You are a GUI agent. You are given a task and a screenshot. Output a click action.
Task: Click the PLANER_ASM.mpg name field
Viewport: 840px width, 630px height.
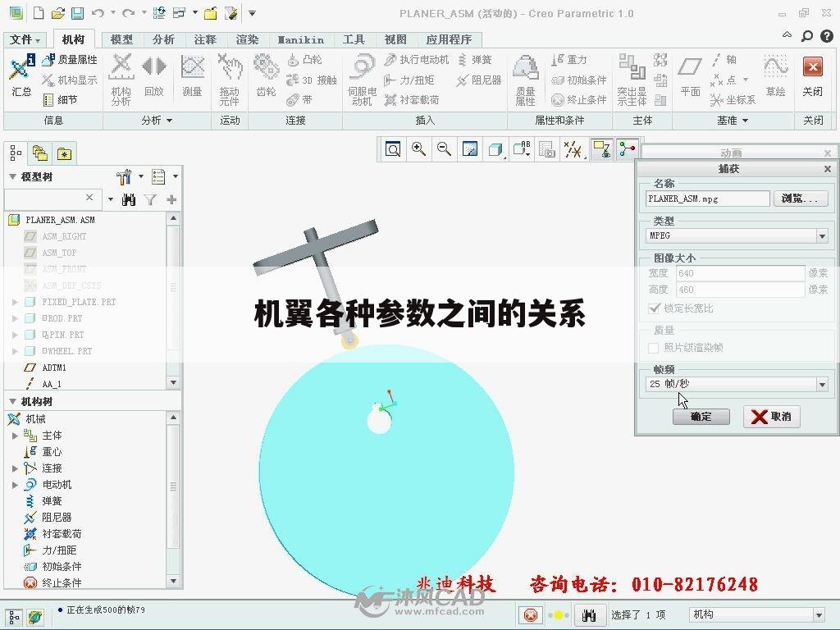(708, 199)
